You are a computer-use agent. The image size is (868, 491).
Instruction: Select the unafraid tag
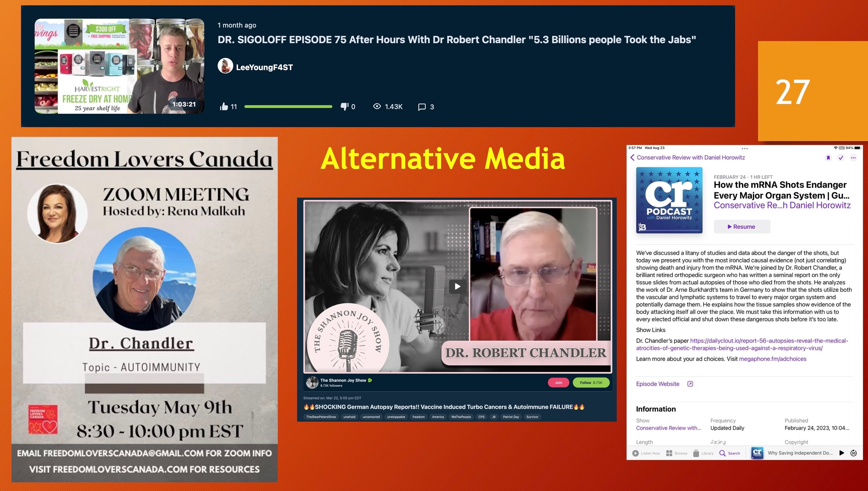tap(349, 417)
